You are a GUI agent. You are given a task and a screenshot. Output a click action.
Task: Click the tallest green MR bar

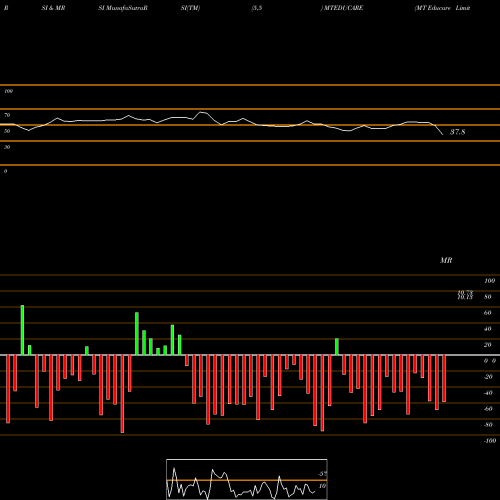click(22, 330)
